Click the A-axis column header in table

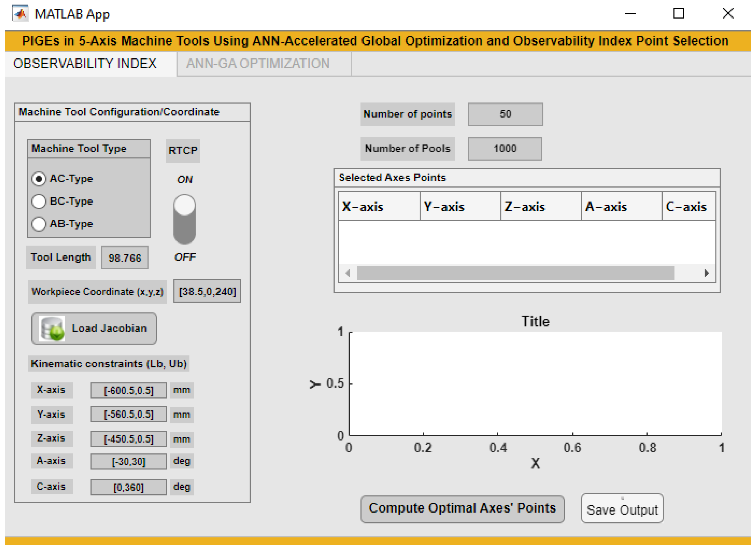coord(622,207)
